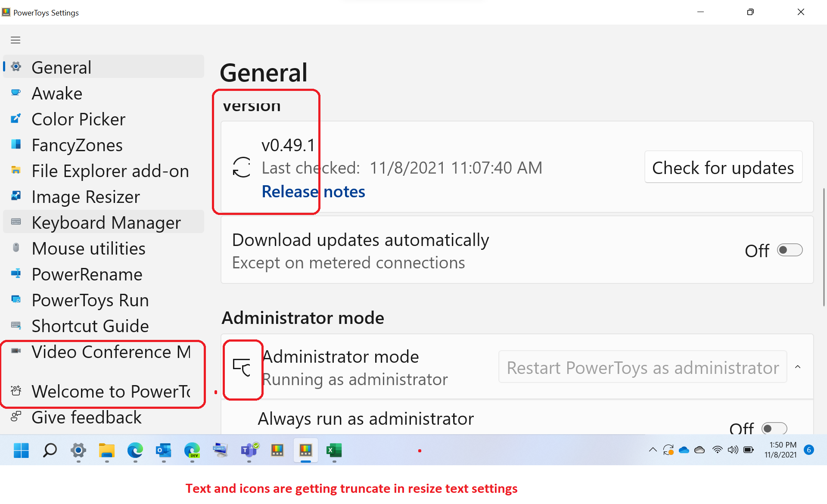Viewport: 827px width, 504px height.
Task: Click the Image Resizer icon
Action: tap(16, 196)
